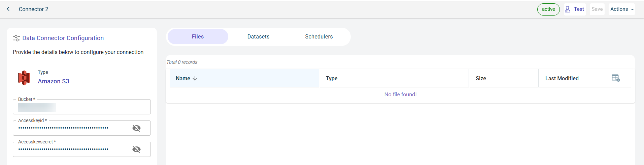Open the Actions dropdown menu
This screenshot has width=644, height=165.
621,9
